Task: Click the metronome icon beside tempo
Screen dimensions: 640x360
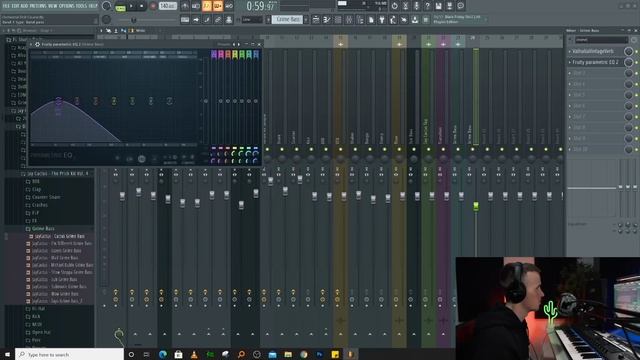Action: (185, 6)
